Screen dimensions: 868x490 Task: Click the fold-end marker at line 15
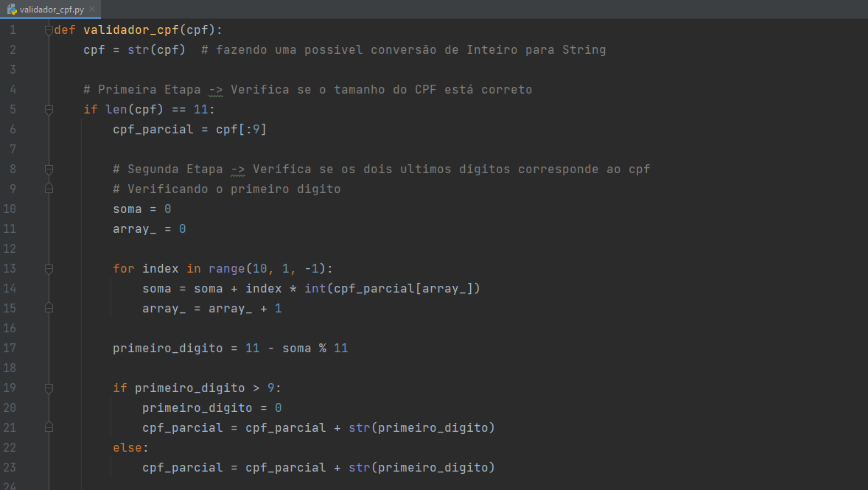pyautogui.click(x=49, y=308)
